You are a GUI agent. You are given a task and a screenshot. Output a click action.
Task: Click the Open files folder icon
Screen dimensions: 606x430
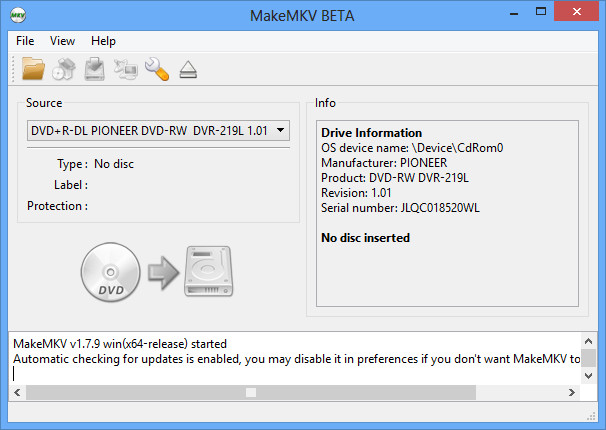33,69
